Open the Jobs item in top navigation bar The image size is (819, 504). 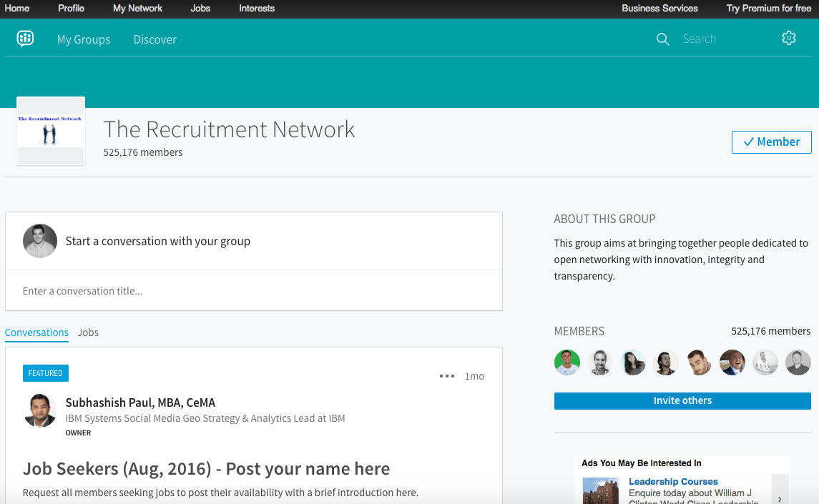[x=200, y=9]
